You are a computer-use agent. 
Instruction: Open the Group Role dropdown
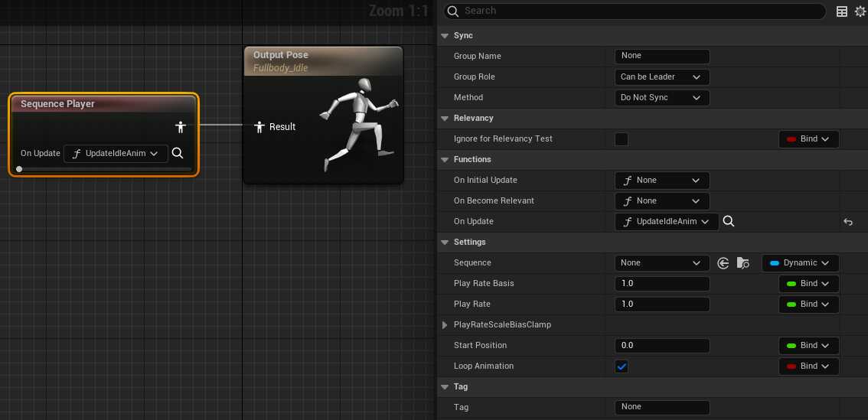pos(662,77)
